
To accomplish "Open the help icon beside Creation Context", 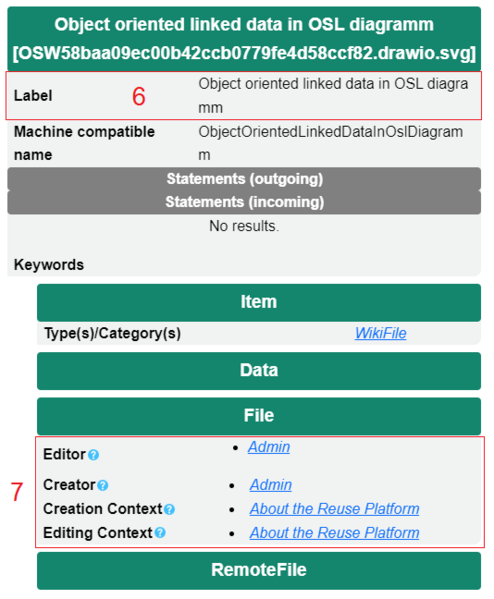I will point(169,509).
